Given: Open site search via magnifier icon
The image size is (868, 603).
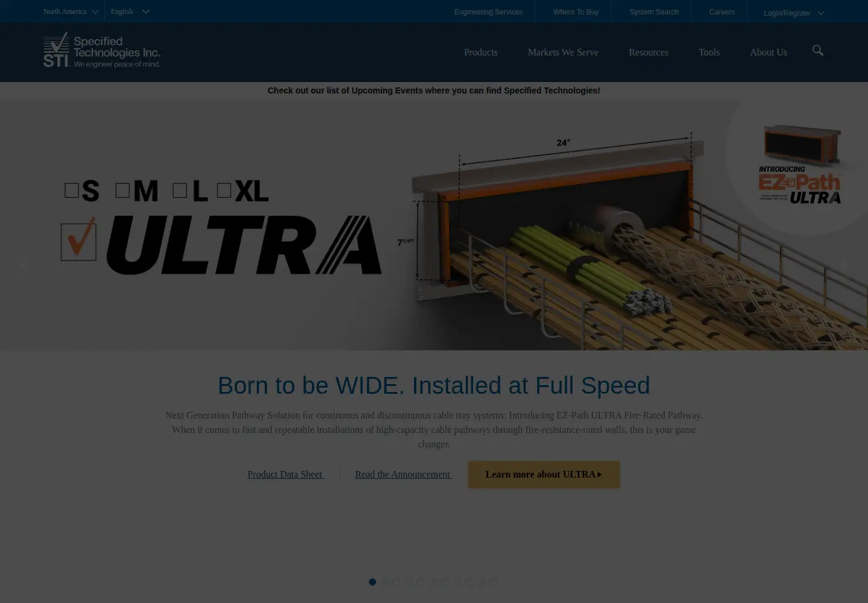Looking at the screenshot, I should click(x=817, y=51).
